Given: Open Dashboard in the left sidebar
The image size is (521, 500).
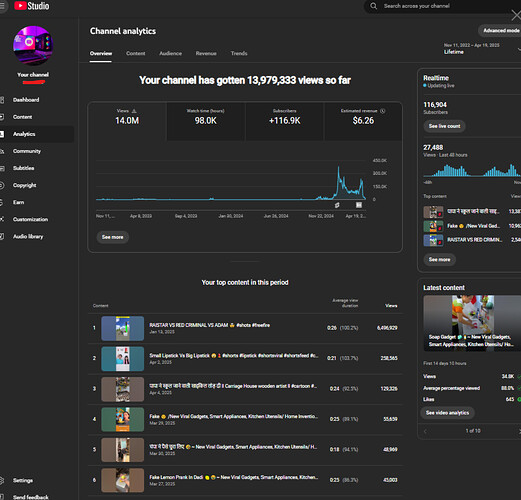Looking at the screenshot, I should click(26, 100).
